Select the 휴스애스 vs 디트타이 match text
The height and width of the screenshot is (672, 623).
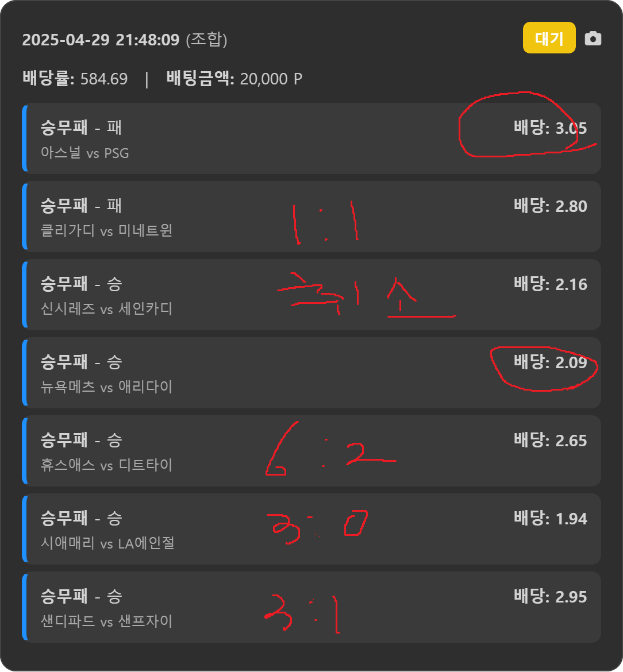tap(106, 465)
